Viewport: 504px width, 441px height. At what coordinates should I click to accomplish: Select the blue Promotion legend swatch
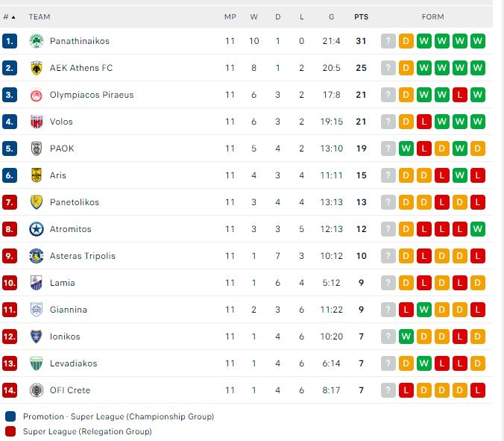coord(10,416)
